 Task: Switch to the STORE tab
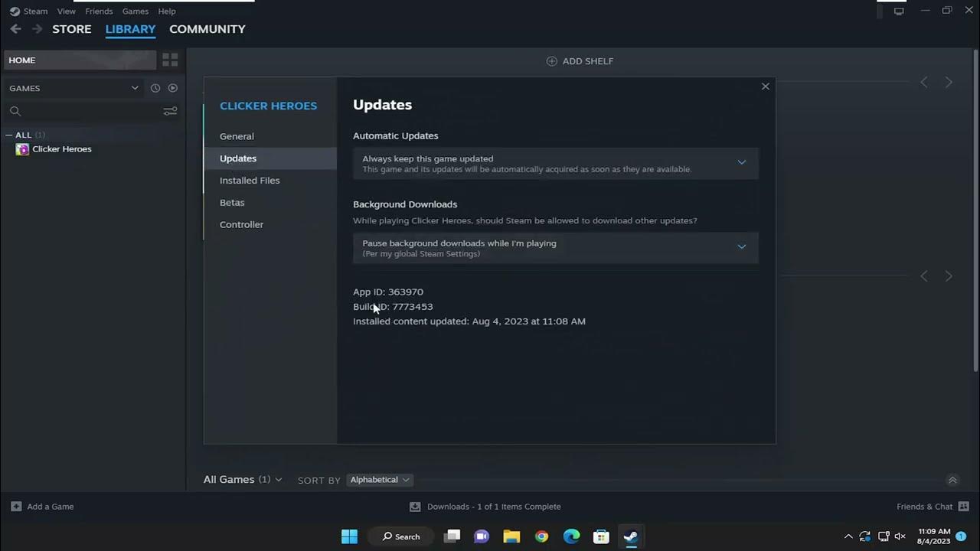tap(72, 29)
